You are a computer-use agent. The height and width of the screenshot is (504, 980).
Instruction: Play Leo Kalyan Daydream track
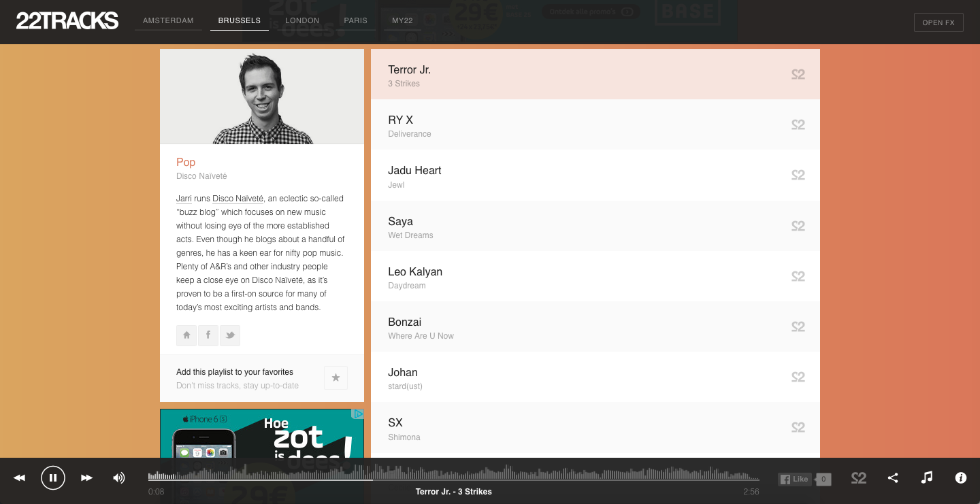tap(595, 276)
